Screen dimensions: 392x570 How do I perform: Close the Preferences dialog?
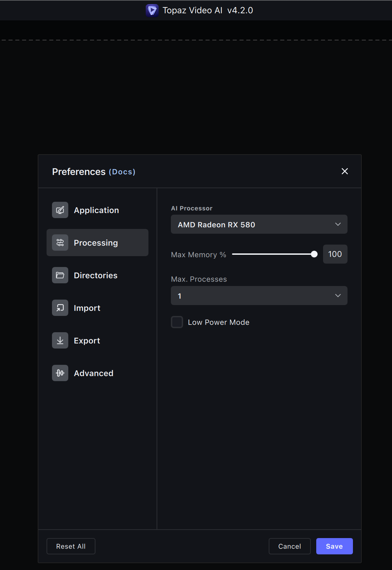point(344,171)
